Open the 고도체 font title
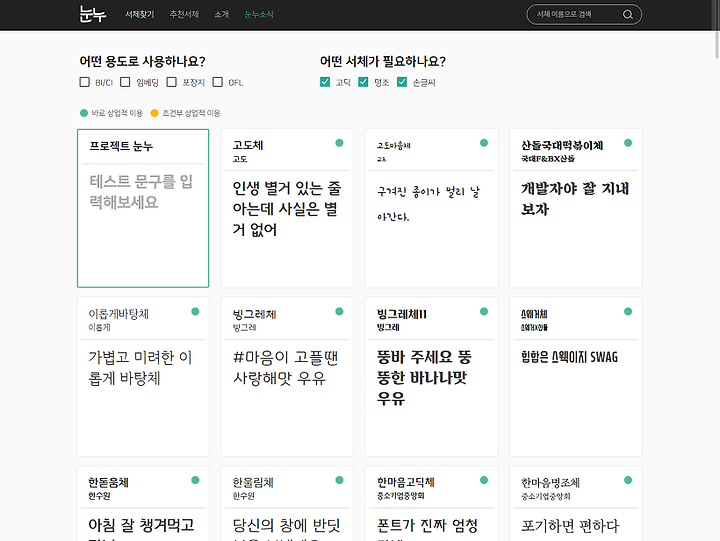Viewport: 720px width, 541px height. 248,145
